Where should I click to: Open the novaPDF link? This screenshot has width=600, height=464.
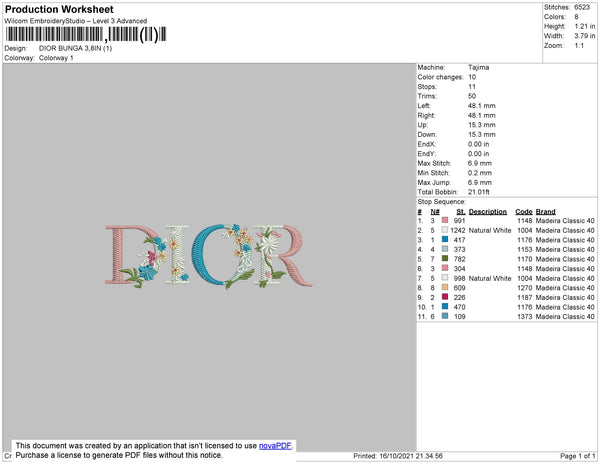(275, 446)
